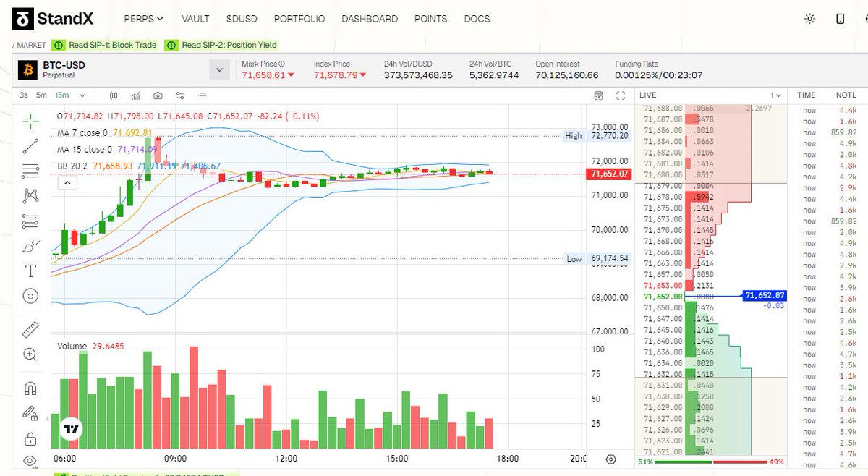
Task: Click the current price label 71,652.07 on axis
Action: (x=609, y=174)
